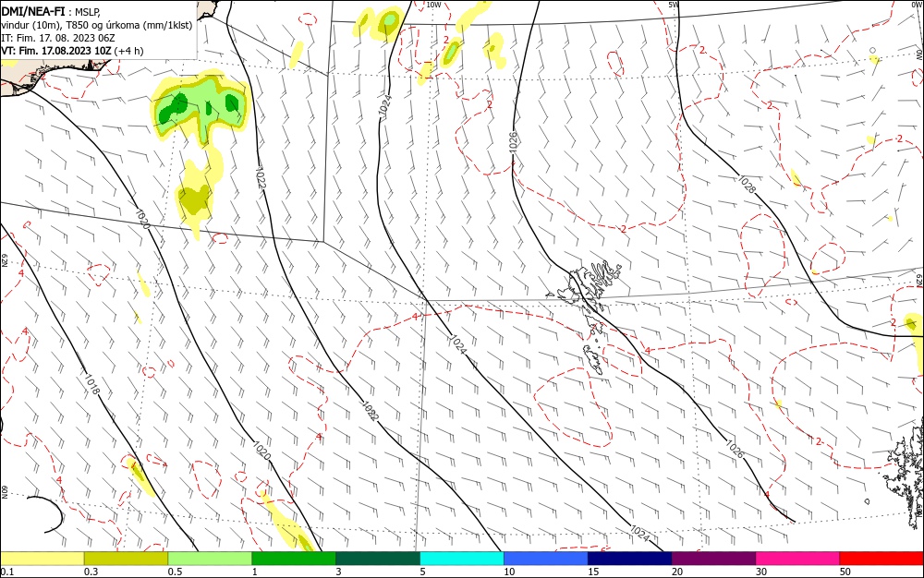Click the legend value "0.5"
Viewport: 924px width, 578px height.
tap(175, 572)
